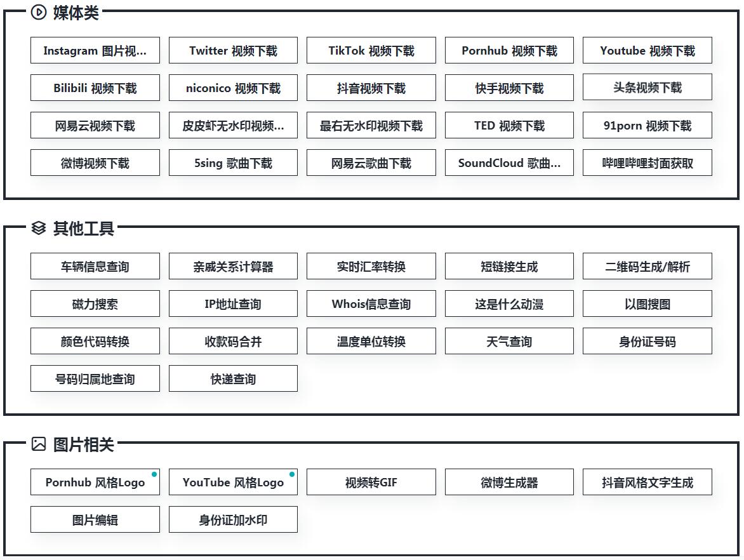Click the 图片相关 picture icon
The image size is (744, 560).
point(39,444)
